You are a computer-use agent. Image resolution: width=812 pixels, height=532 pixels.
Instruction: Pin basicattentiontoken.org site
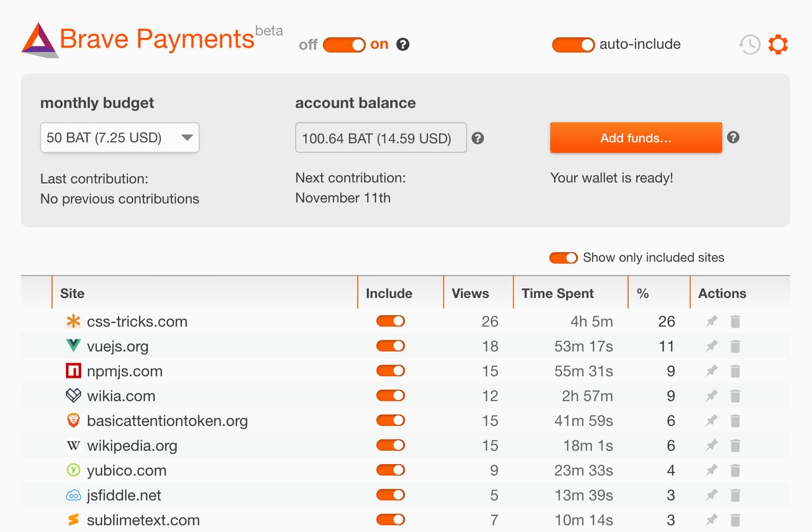click(712, 420)
